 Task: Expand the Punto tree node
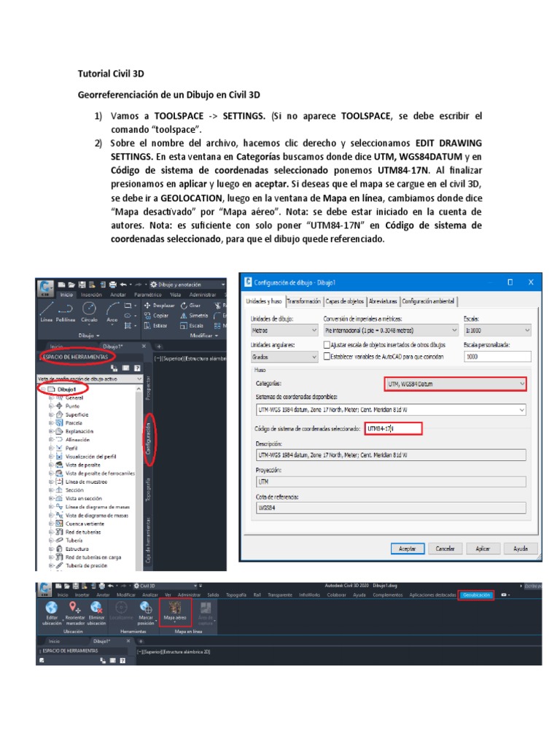pyautogui.click(x=51, y=406)
